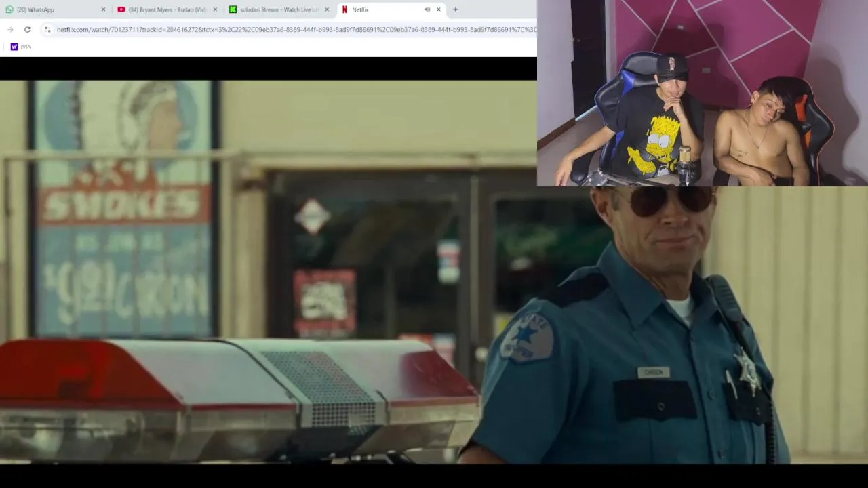Mute the Netflix tab audio icon

pos(427,9)
